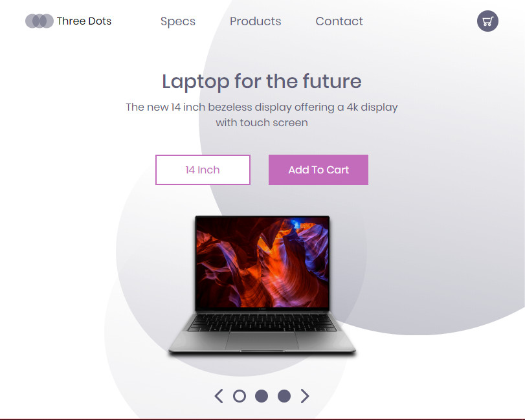525x420 pixels.
Task: Click the laptop product image
Action: (x=262, y=285)
